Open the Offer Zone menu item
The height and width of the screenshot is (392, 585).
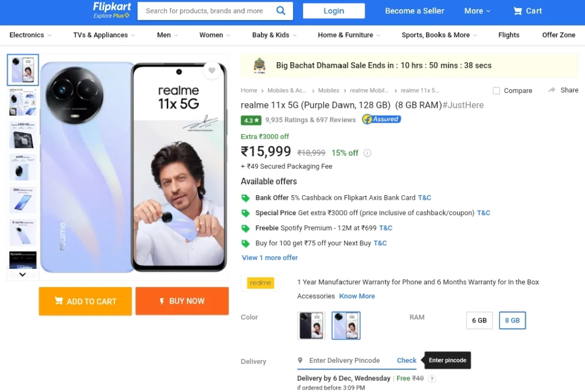click(559, 35)
